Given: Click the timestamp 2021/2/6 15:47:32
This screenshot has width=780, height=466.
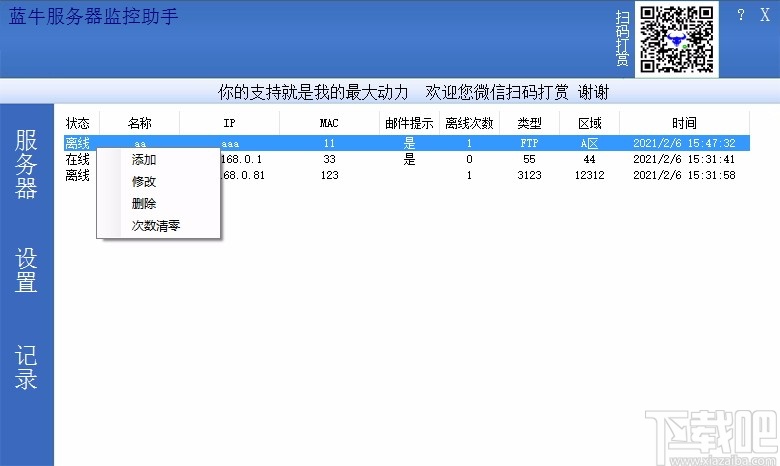Looking at the screenshot, I should click(684, 143).
